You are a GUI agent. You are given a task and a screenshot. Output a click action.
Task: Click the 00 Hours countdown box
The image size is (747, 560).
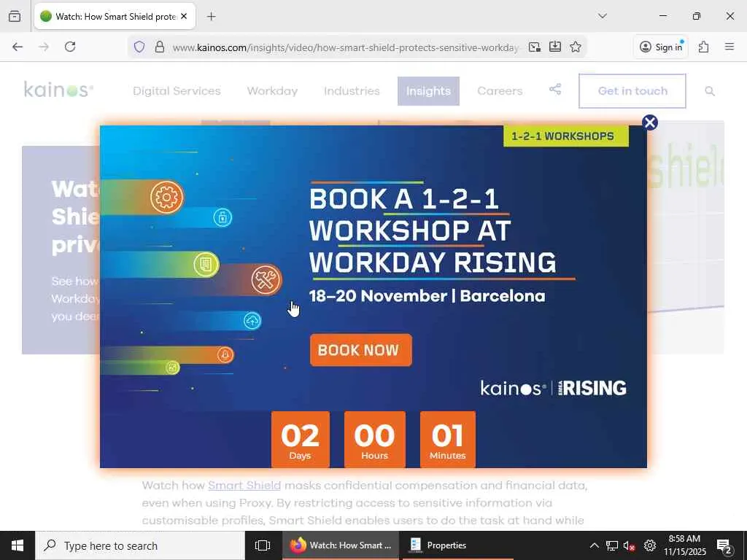[x=374, y=440]
